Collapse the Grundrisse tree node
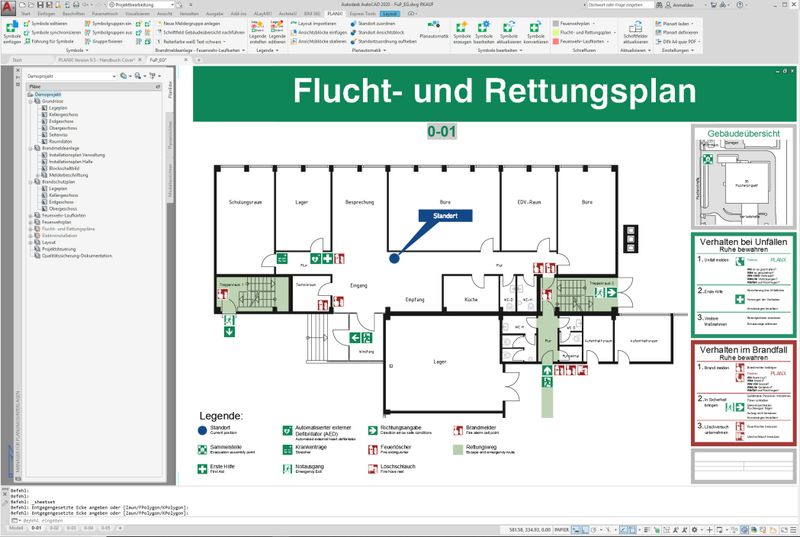This screenshot has height=537, width=800. [x=30, y=101]
